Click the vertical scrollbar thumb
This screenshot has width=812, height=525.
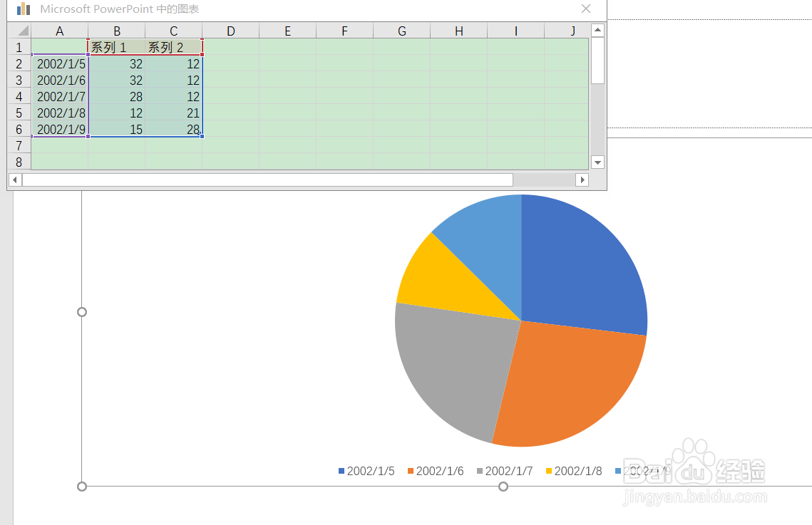[x=597, y=60]
